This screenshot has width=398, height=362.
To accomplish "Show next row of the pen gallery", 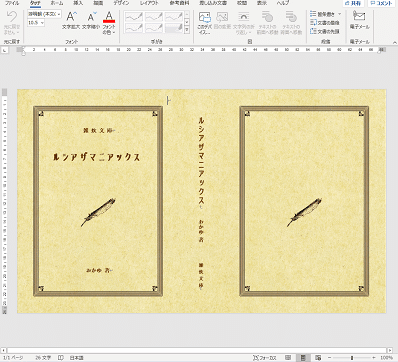I will point(187,22).
